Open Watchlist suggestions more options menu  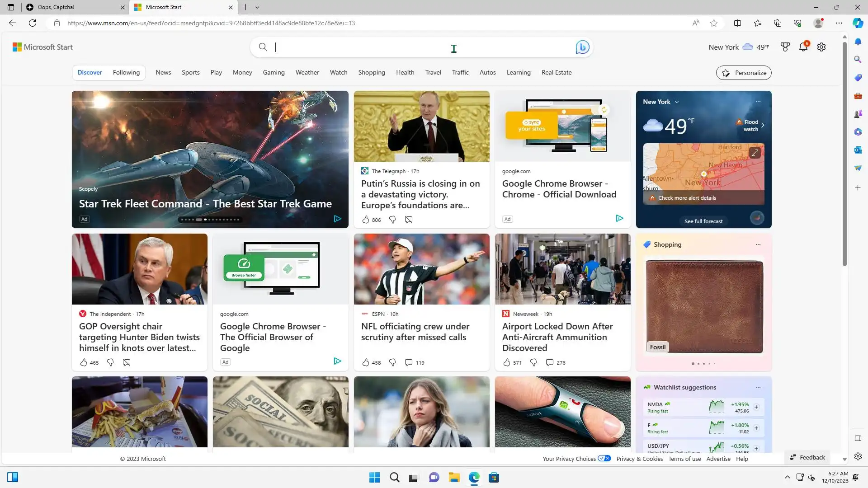pyautogui.click(x=758, y=387)
